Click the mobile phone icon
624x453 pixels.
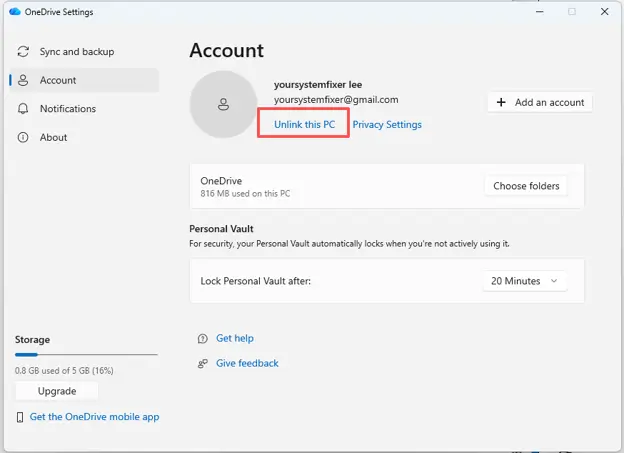(20, 417)
